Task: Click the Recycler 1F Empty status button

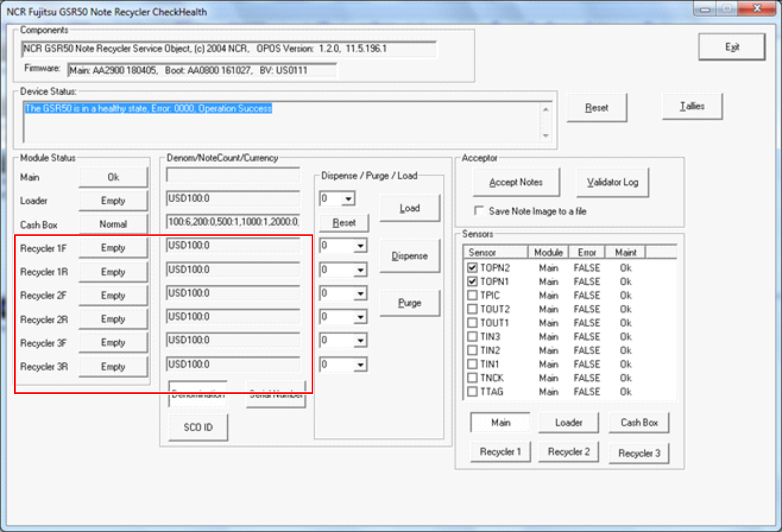Action: point(113,248)
